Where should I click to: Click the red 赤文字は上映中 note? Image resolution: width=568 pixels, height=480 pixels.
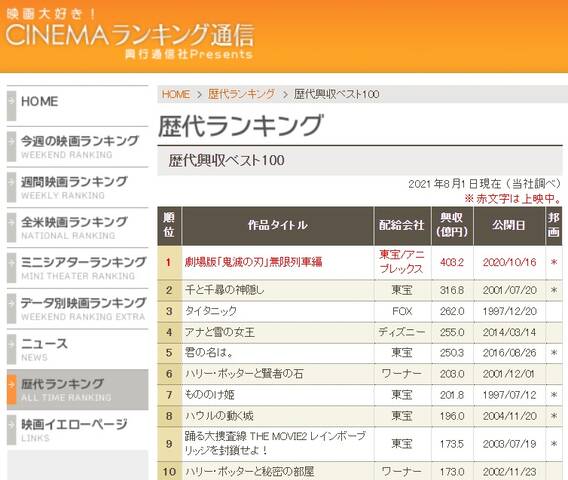click(x=513, y=199)
